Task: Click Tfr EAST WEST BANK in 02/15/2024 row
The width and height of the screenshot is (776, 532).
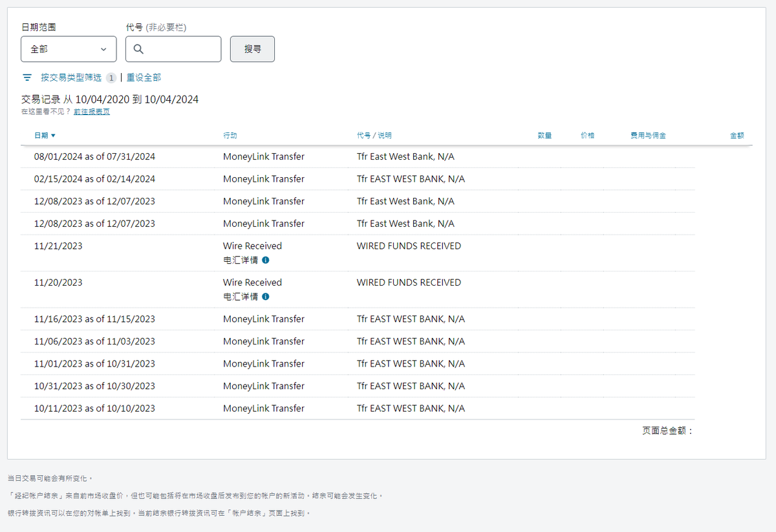Action: pyautogui.click(x=411, y=179)
